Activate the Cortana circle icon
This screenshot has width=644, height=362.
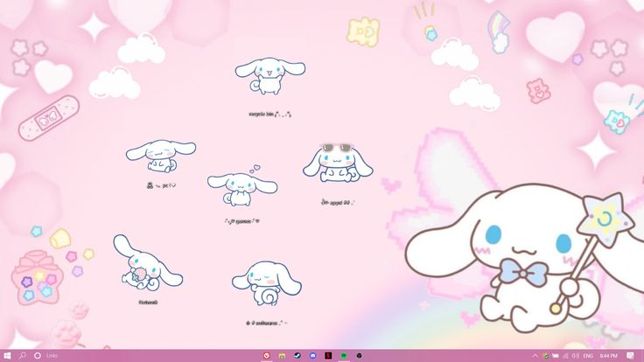tap(37, 356)
